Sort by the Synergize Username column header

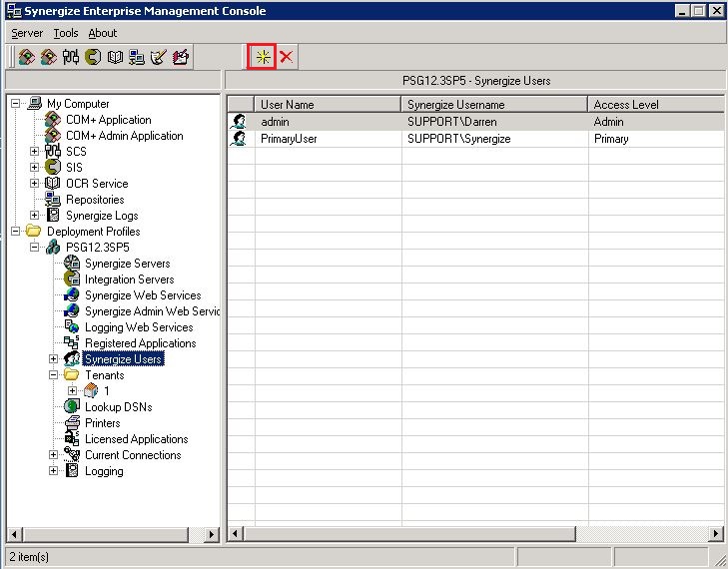coord(494,105)
